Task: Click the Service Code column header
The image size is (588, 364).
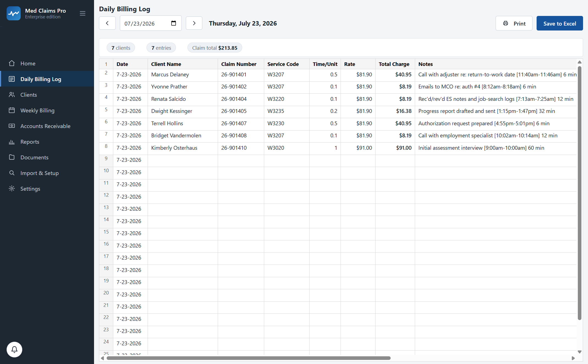Action: click(287, 64)
